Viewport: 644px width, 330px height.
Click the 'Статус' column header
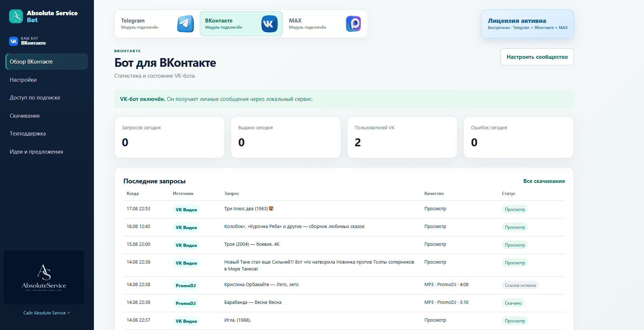coord(508,193)
